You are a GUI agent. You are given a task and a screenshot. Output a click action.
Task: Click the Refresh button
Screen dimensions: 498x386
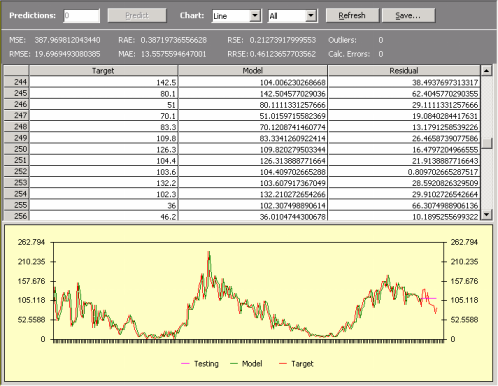[352, 15]
